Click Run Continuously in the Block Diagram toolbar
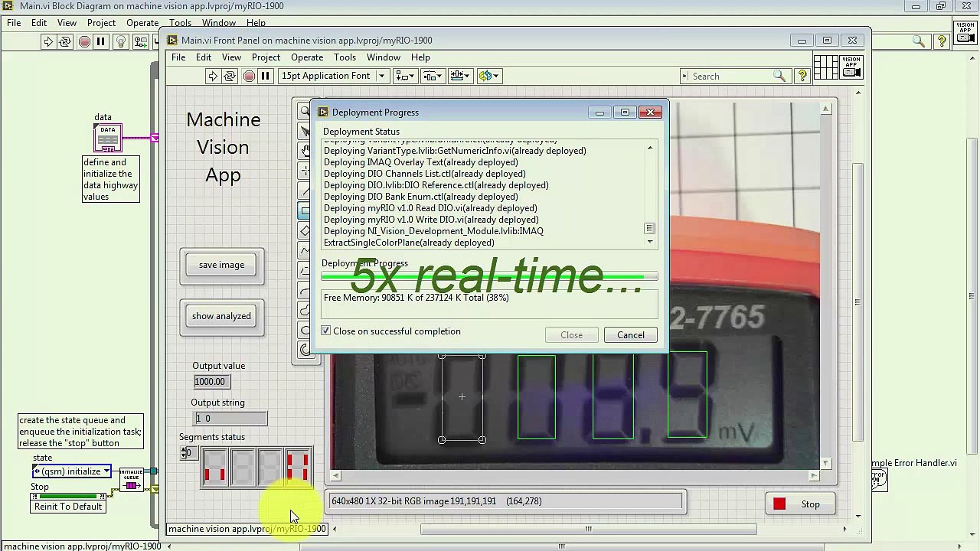Screen dimensions: 980x551 point(65,41)
